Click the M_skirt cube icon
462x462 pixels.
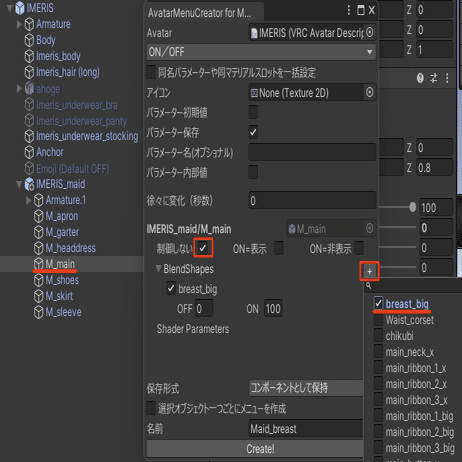coord(39,296)
